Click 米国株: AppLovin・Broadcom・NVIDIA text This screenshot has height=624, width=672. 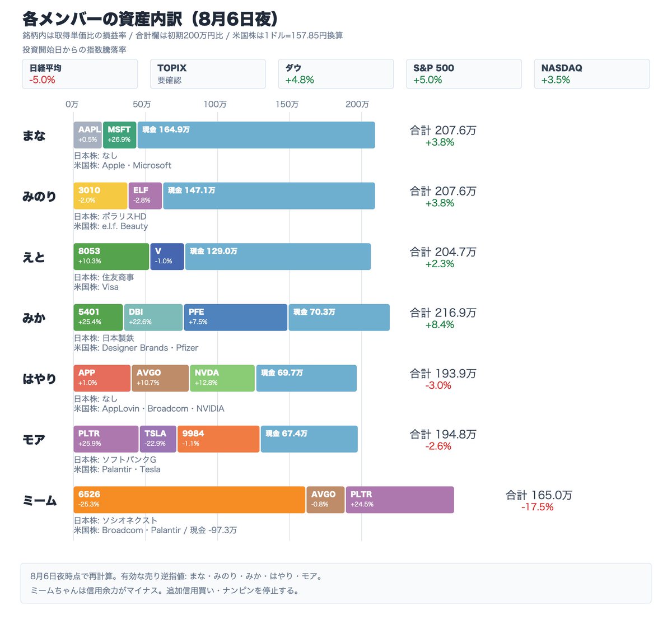[149, 409]
